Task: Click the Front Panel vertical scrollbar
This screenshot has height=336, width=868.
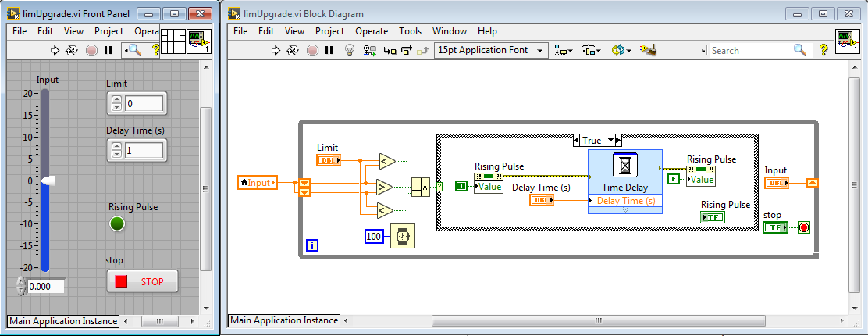Action: [x=205, y=188]
